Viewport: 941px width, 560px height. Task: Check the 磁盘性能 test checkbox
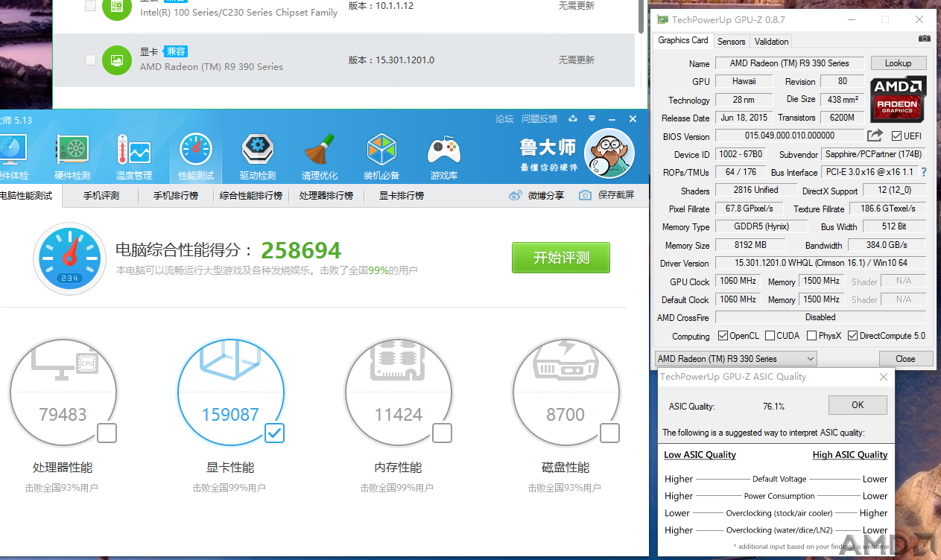[610, 433]
